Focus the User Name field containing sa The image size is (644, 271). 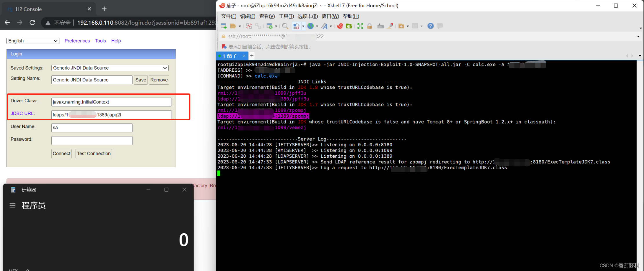[x=92, y=128]
